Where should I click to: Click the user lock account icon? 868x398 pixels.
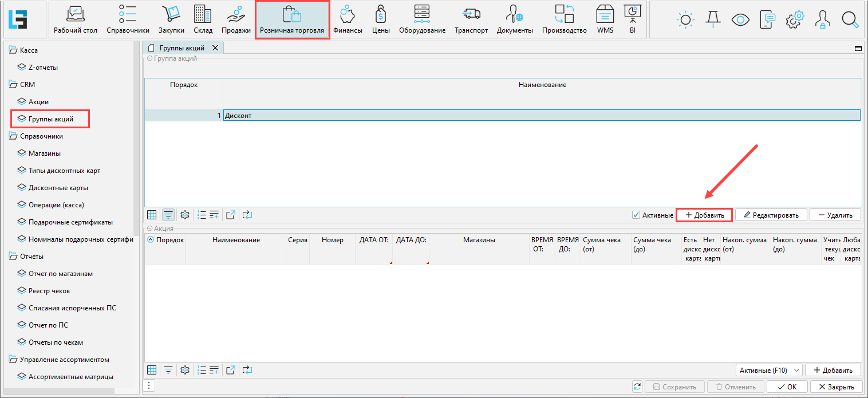tap(823, 19)
